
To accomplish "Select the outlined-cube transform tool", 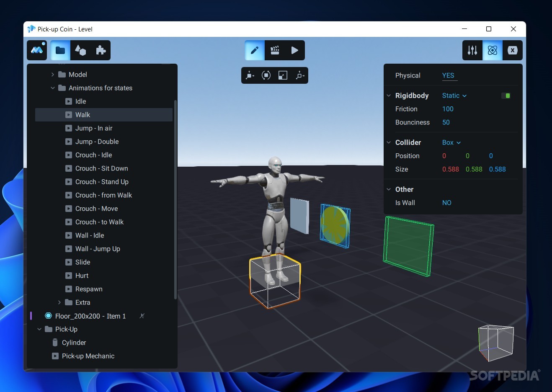I will [299, 75].
